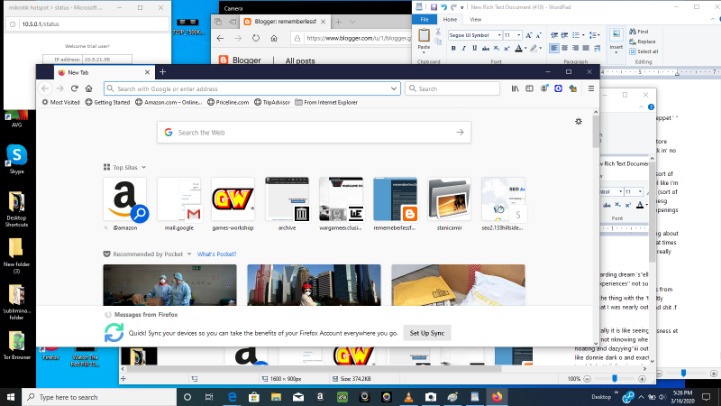Image resolution: width=721 pixels, height=406 pixels.
Task: Open the Firefox hamburger menu
Action: (x=591, y=88)
